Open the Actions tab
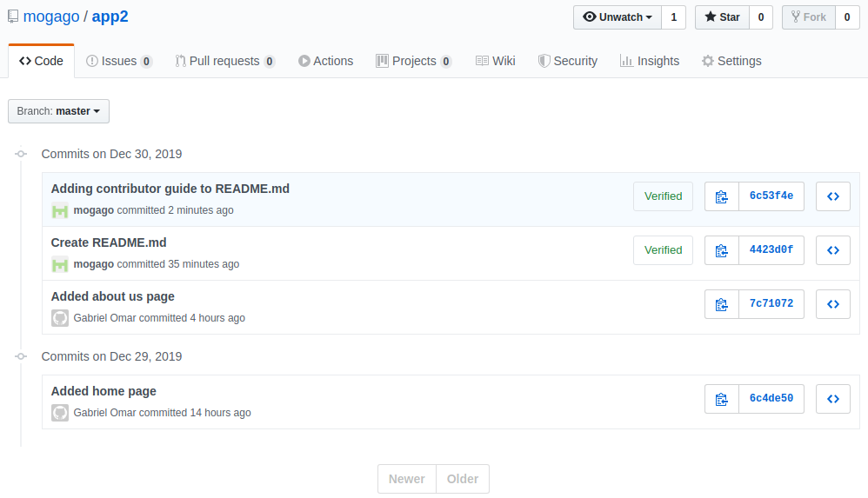The width and height of the screenshot is (868, 498). pos(325,61)
